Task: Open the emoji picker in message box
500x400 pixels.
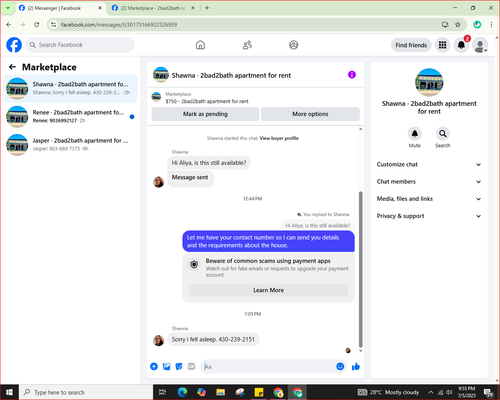Action: pyautogui.click(x=340, y=367)
